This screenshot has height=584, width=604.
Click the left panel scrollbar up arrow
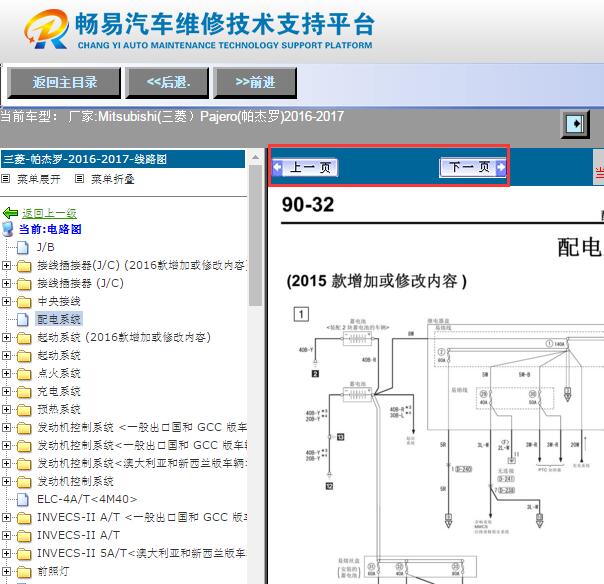[x=255, y=157]
